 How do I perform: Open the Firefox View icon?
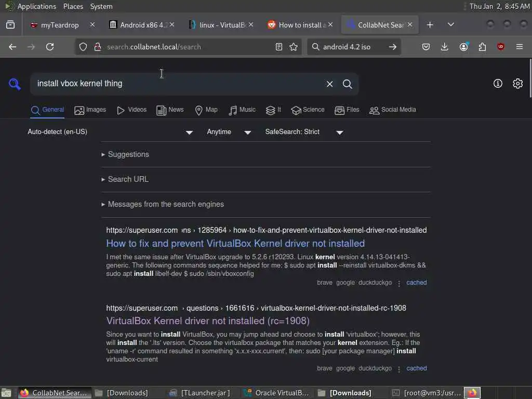coord(10,25)
